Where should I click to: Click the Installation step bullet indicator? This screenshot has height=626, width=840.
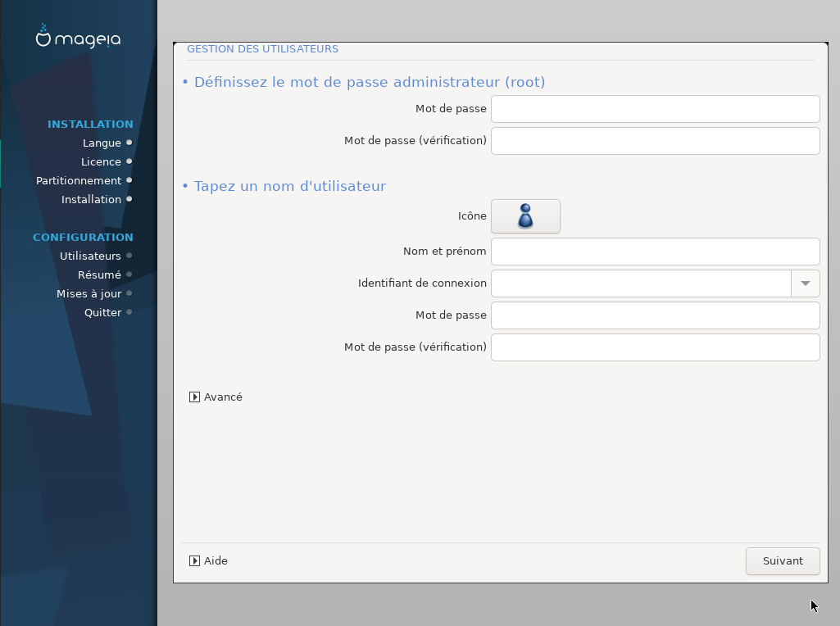click(129, 200)
